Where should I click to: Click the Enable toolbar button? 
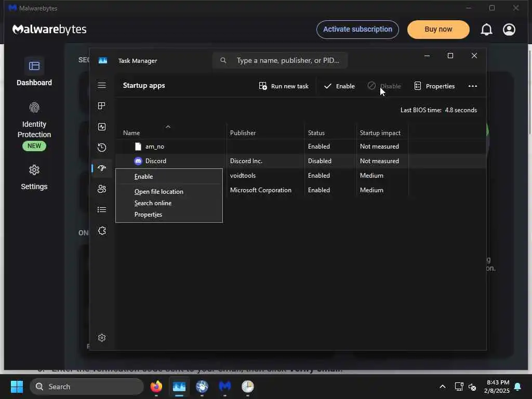[x=339, y=86]
